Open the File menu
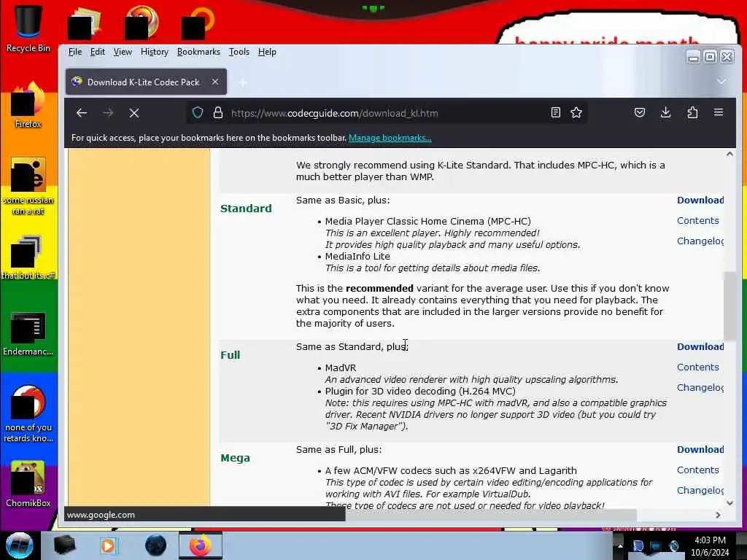This screenshot has width=747, height=560. click(75, 52)
